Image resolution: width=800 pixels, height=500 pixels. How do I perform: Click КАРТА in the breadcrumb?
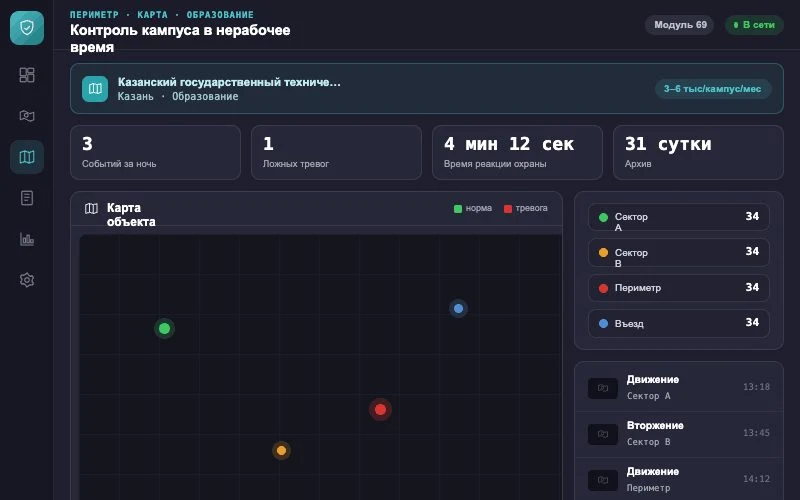152,15
